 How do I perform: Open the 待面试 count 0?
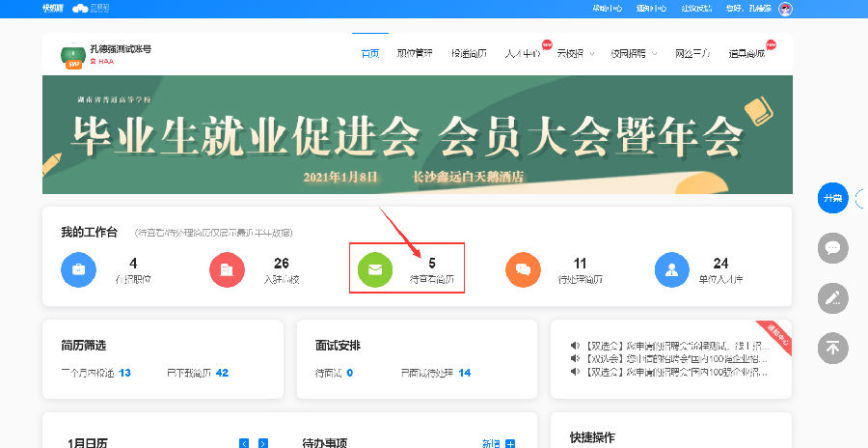click(350, 373)
